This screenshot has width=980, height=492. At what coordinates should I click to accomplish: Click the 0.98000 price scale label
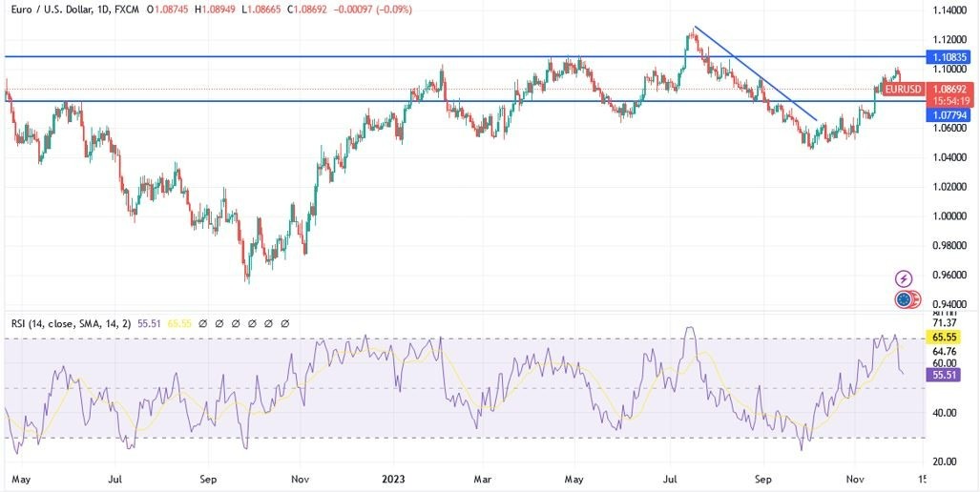pyautogui.click(x=950, y=245)
